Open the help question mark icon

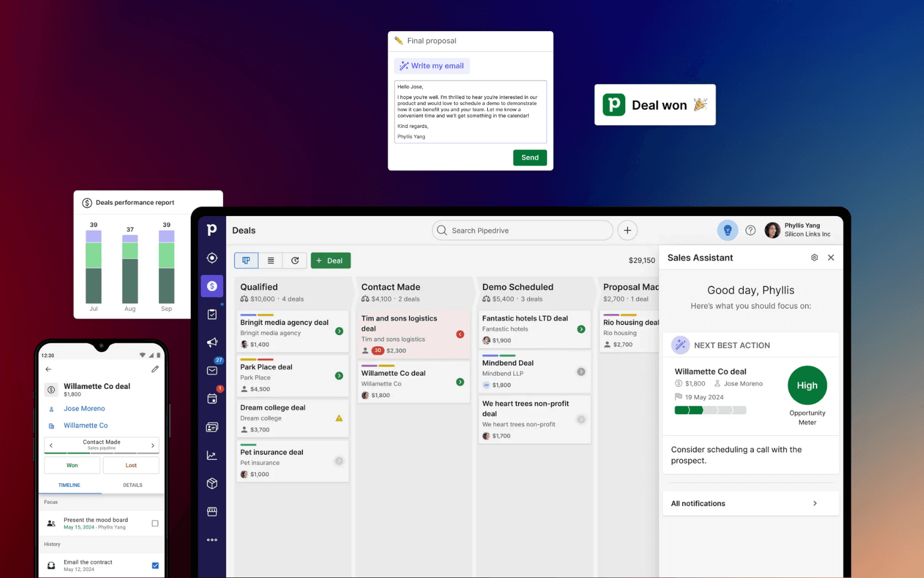pos(751,230)
